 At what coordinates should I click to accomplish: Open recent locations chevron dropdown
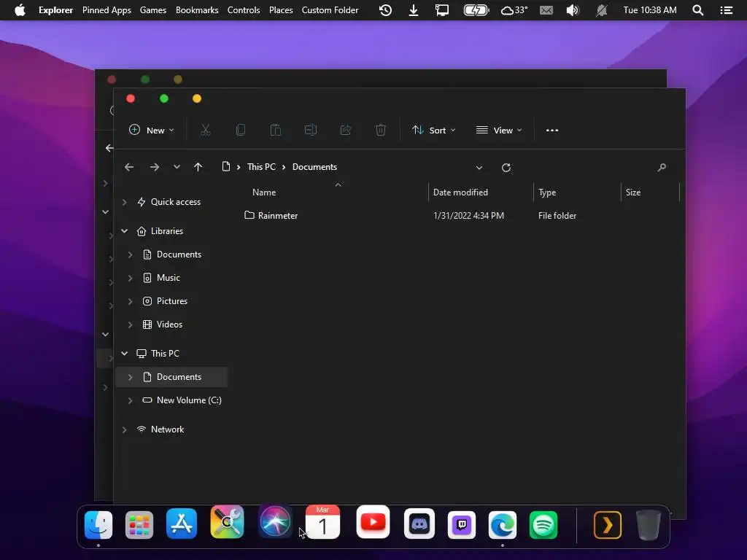[177, 167]
